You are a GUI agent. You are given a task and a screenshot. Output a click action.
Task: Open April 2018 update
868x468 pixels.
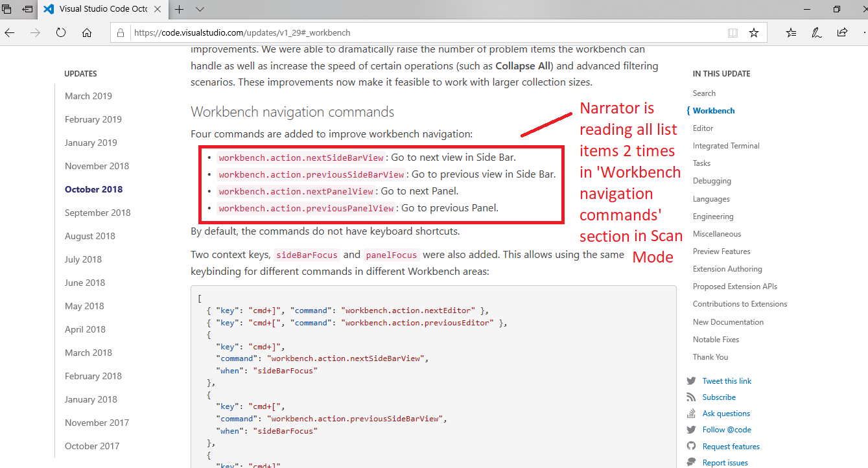tap(85, 329)
